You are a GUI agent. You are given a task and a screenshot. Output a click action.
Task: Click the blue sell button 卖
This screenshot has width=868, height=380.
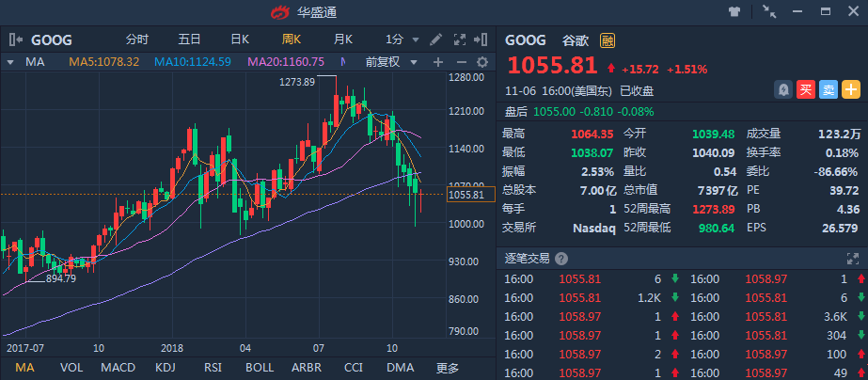829,89
